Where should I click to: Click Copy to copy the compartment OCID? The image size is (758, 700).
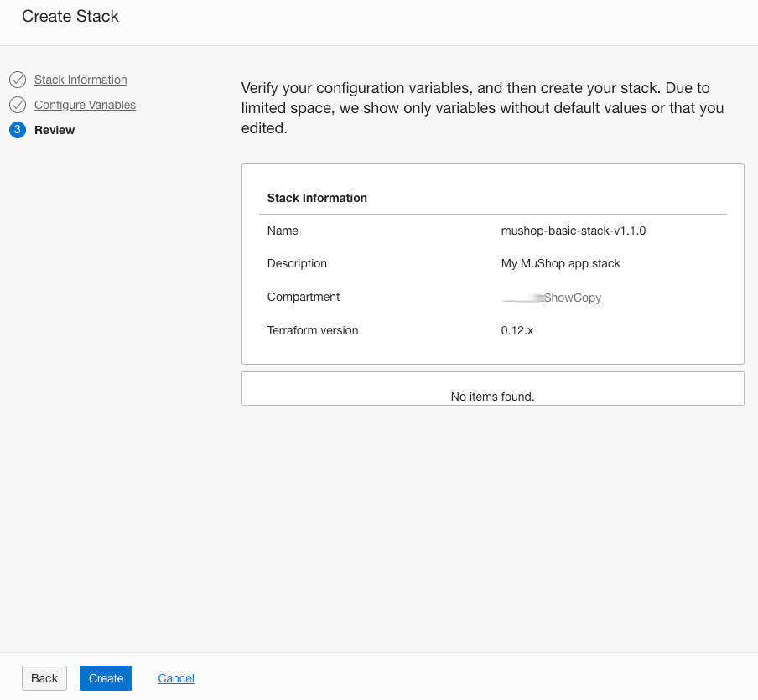[585, 298]
